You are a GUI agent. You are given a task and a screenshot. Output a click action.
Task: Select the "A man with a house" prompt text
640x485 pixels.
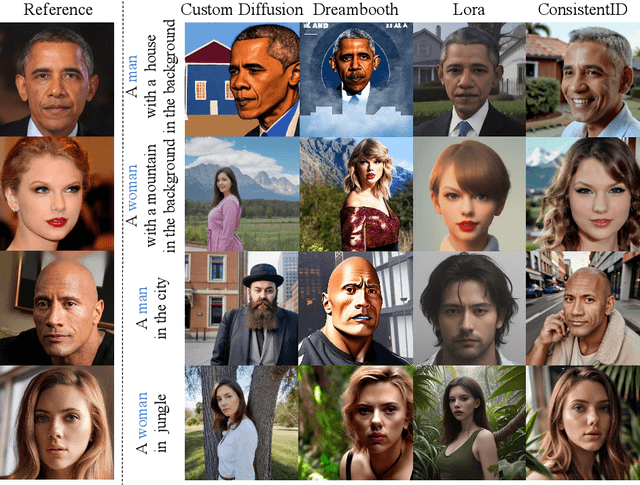(x=149, y=80)
